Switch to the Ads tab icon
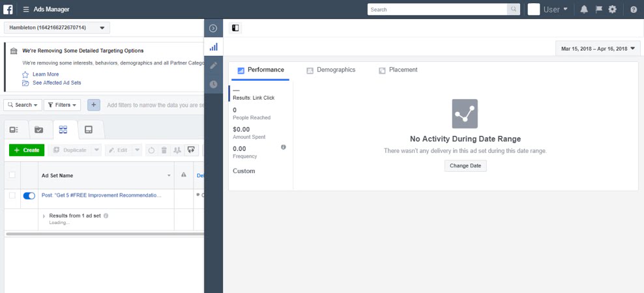Screen dimensions: 644x293 click(88, 130)
